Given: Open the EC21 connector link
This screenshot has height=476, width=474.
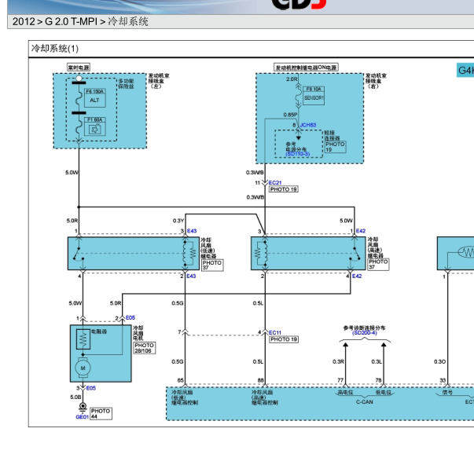Looking at the screenshot, I should (275, 182).
